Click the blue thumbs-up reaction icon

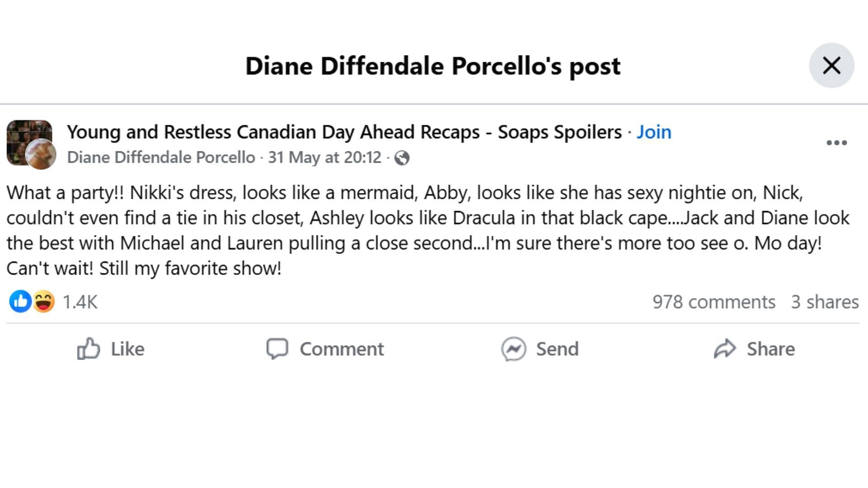point(20,301)
